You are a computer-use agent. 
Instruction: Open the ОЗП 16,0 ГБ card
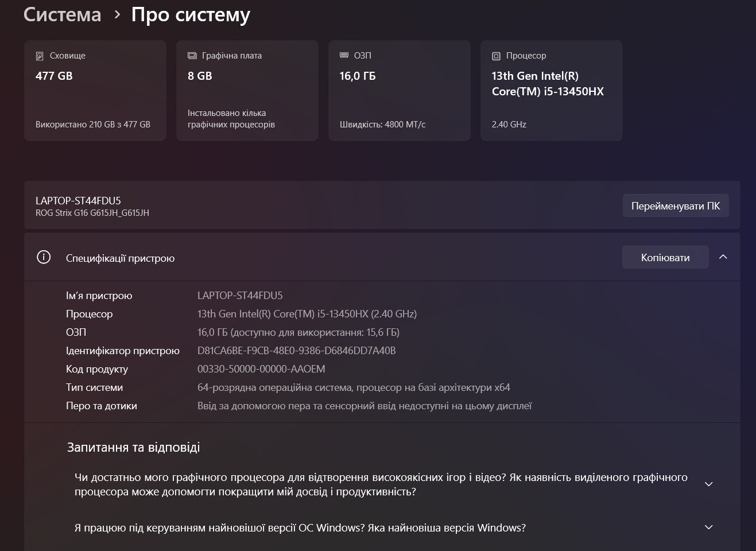(x=400, y=91)
